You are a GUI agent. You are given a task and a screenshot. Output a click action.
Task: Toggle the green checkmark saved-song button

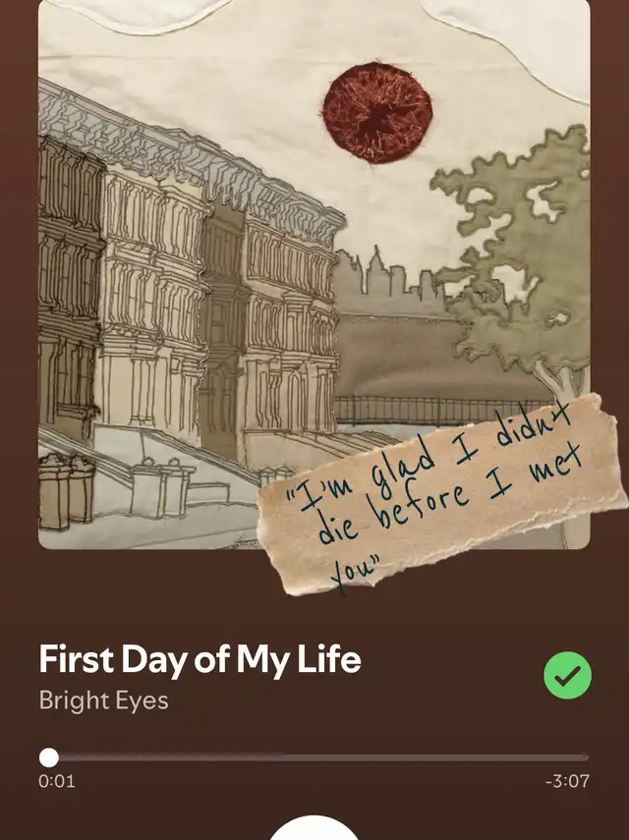(567, 675)
